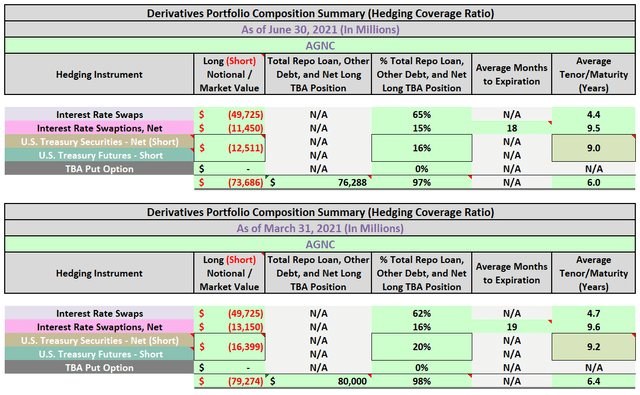This screenshot has height=395, width=640.
Task: Click U.S. Treasury Futures - Short in June table
Action: tap(99, 155)
